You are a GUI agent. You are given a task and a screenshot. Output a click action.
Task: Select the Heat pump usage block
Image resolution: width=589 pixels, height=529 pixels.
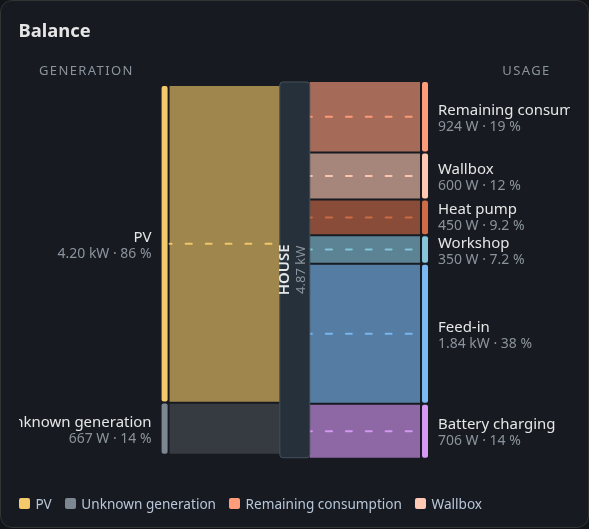[x=365, y=217]
